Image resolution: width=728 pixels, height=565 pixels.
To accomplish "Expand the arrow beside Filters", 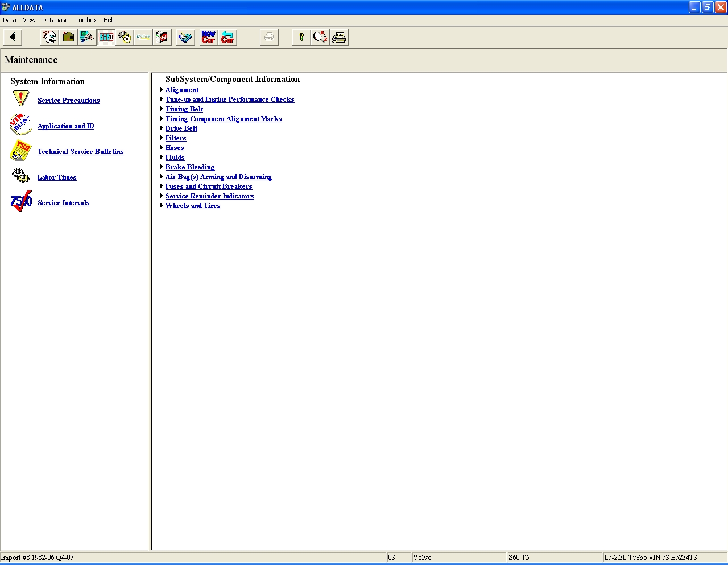I will pos(162,138).
